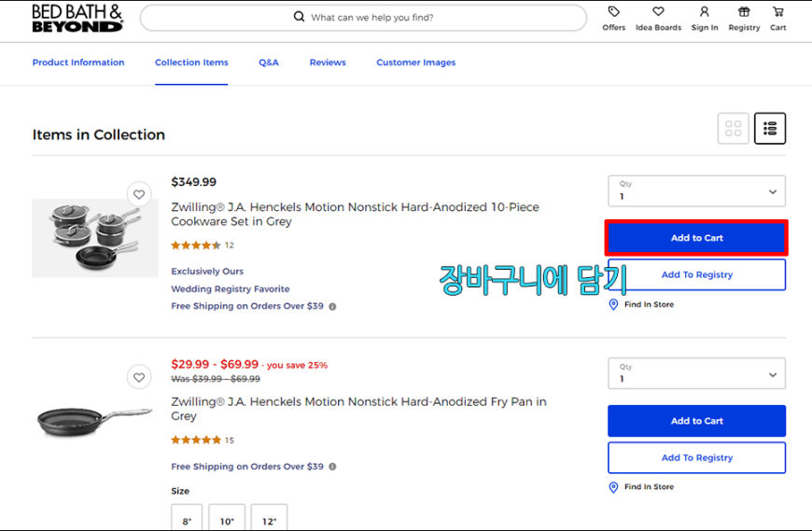812x531 pixels.
Task: Open Idea Boards heart icon
Action: (x=658, y=11)
